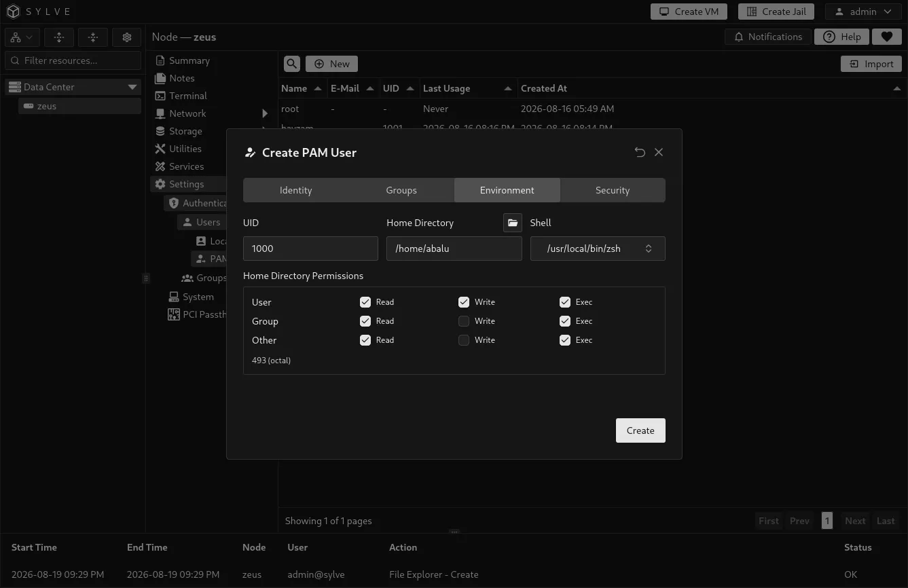This screenshot has width=908, height=588.
Task: Click the File Explorer - Create task entry
Action: pyautogui.click(x=433, y=574)
